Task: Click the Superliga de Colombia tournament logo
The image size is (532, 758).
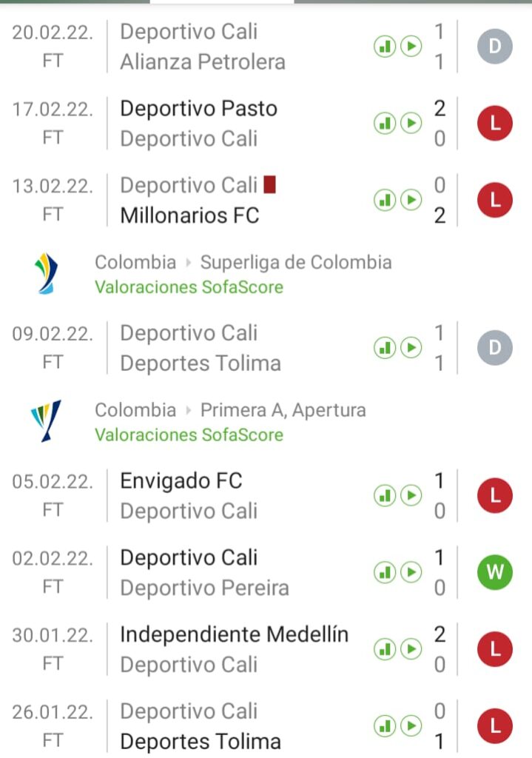Action: [47, 273]
